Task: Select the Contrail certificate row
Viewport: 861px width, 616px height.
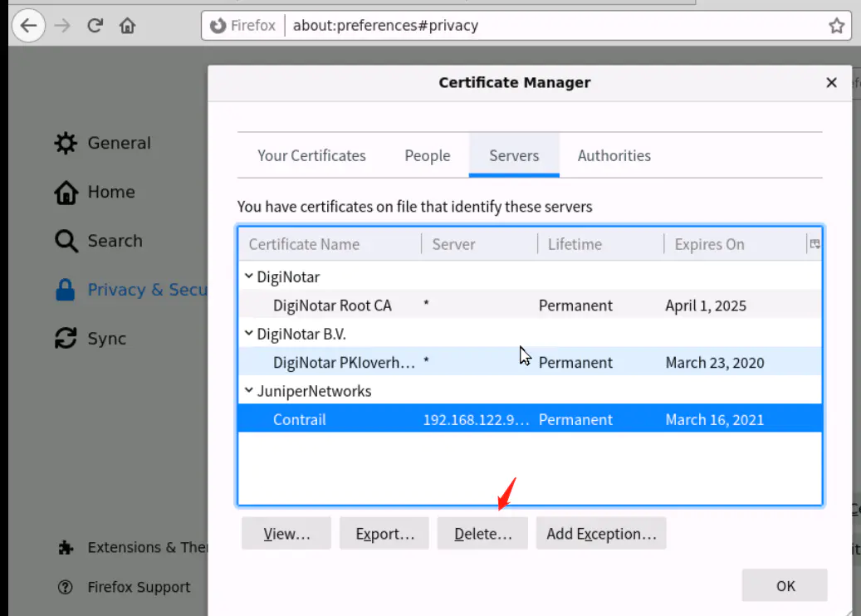Action: (x=530, y=419)
